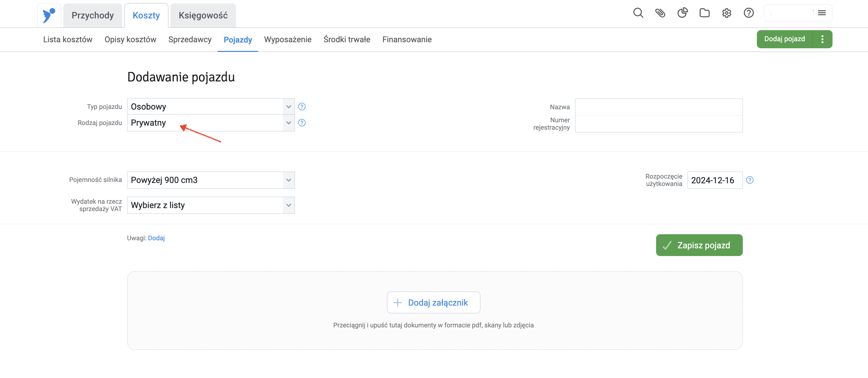Click the search magnifier icon
Image resolution: width=868 pixels, height=378 pixels.
pyautogui.click(x=638, y=13)
